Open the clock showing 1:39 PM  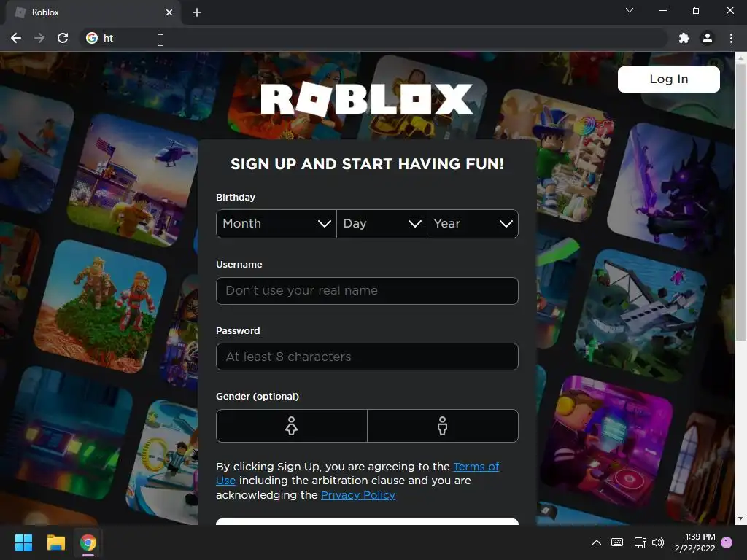(694, 542)
